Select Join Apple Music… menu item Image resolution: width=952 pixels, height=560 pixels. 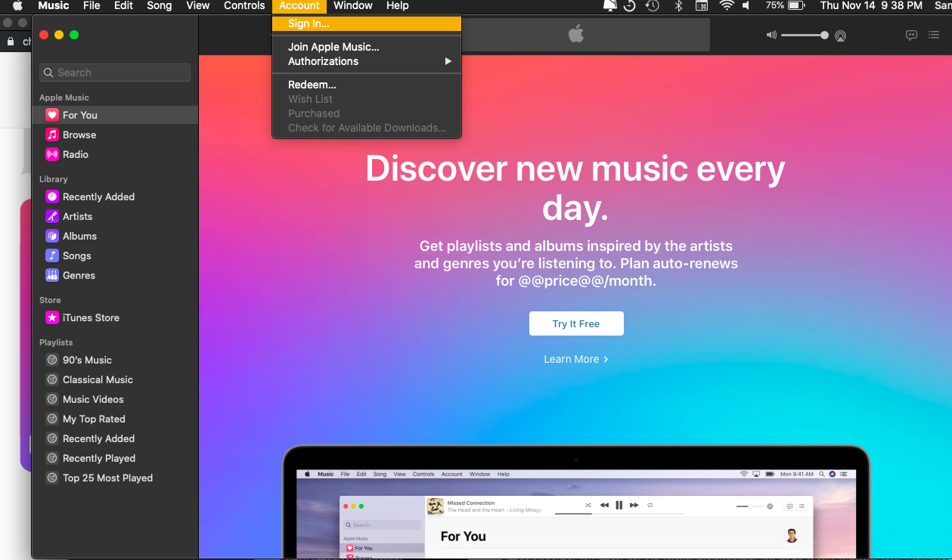(x=367, y=47)
